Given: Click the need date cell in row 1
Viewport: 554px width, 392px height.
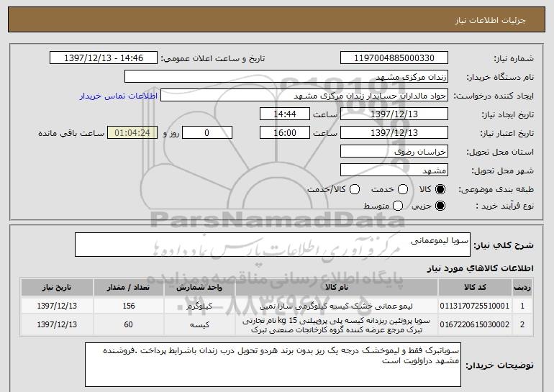Looking at the screenshot, I should 57,306.
